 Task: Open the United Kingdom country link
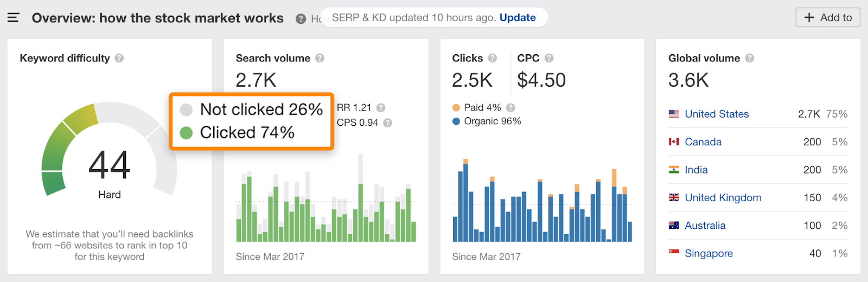[x=723, y=198]
